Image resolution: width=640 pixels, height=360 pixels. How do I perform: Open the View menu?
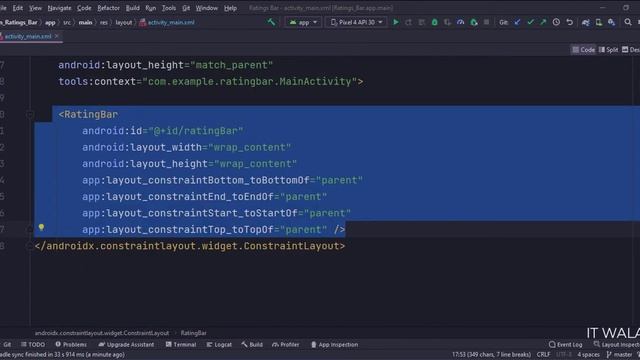tap(35, 8)
